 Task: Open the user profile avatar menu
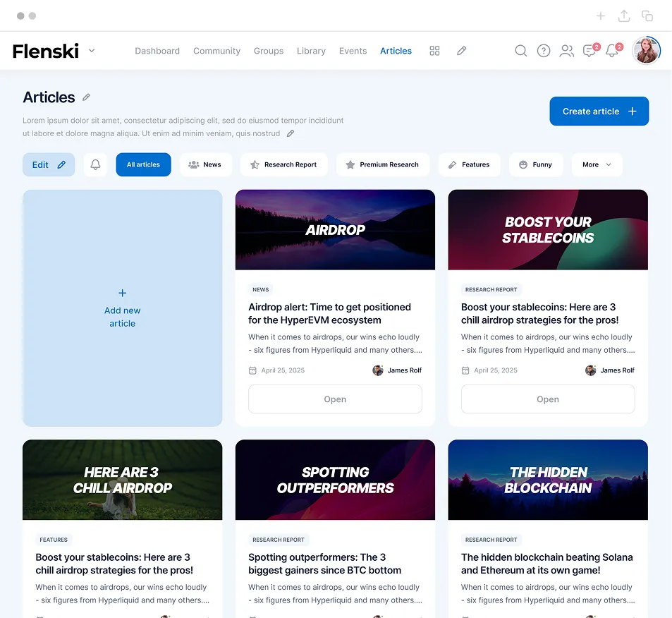click(646, 51)
